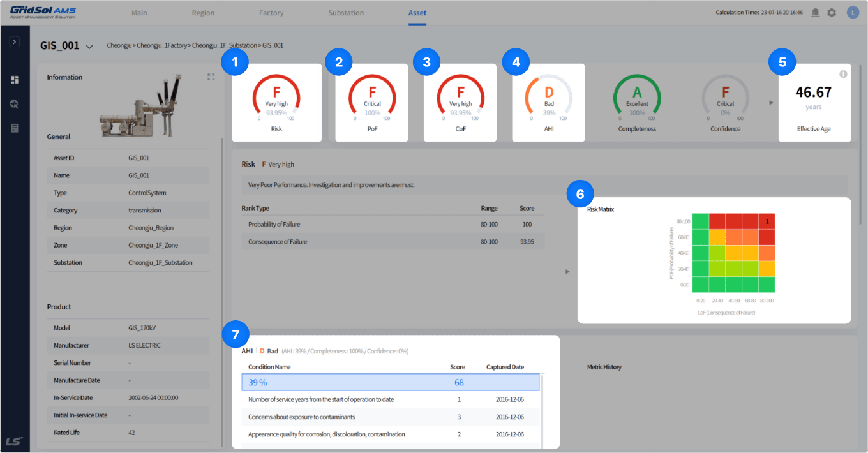
Task: Expand the left sidebar with arrow button
Action: pos(15,41)
